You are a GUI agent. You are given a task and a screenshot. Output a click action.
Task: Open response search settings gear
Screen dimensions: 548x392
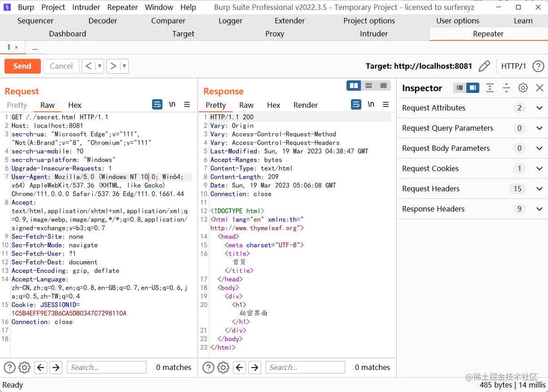click(x=223, y=367)
